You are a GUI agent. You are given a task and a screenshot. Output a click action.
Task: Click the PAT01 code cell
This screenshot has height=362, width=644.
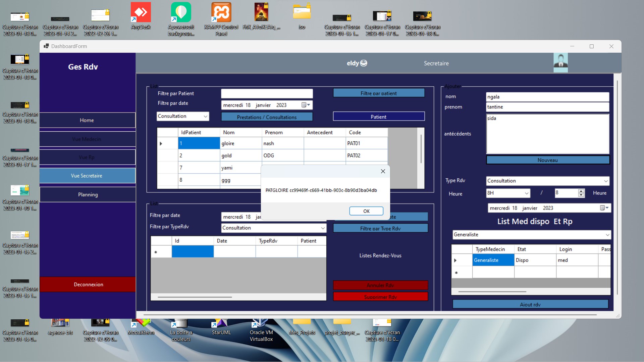367,143
